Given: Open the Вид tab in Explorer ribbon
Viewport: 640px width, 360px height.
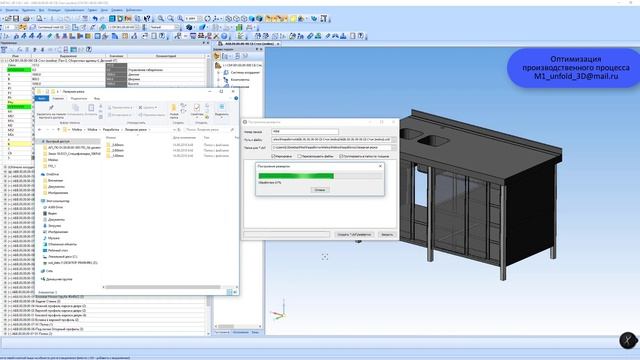Looking at the screenshot, I should 96,98.
